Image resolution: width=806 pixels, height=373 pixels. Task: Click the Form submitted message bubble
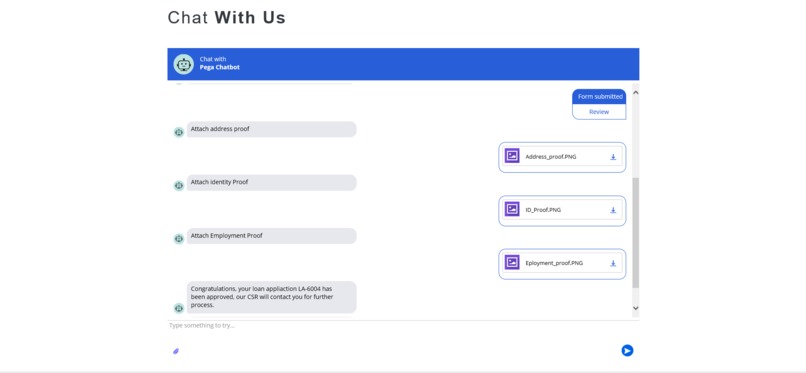599,97
